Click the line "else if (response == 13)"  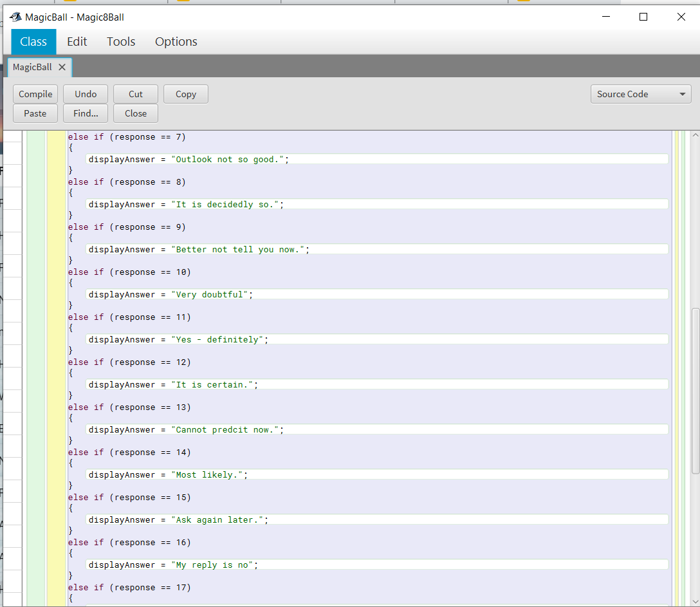[129, 408]
